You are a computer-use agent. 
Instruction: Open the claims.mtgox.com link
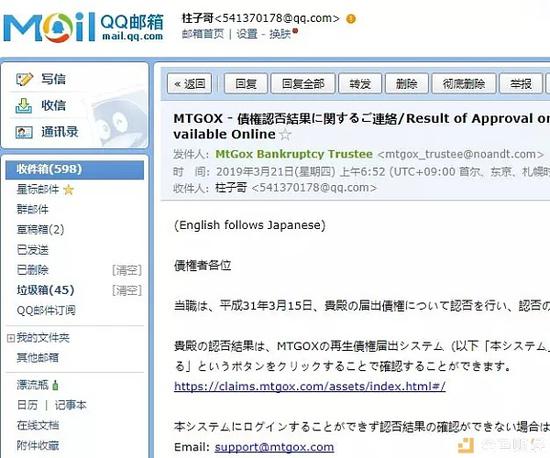point(310,386)
